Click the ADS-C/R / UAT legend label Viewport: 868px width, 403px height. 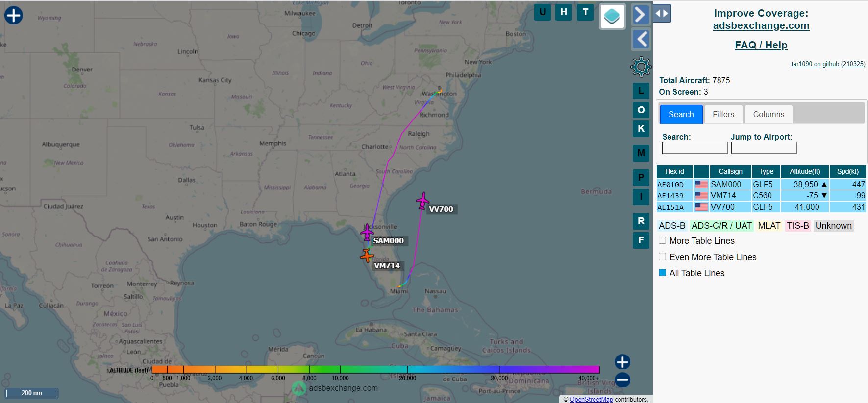(721, 226)
